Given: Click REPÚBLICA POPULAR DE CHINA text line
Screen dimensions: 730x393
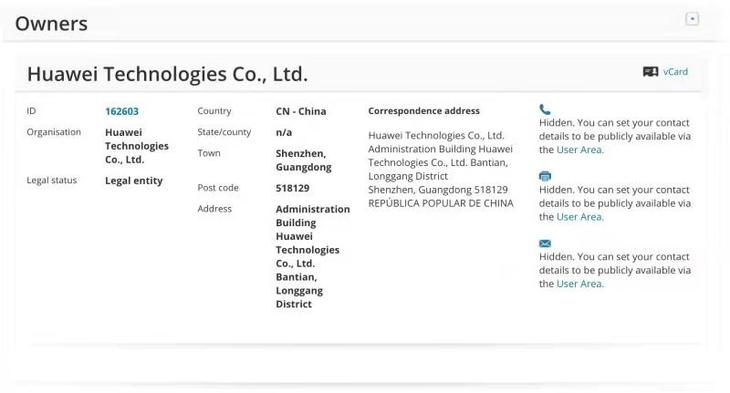Looking at the screenshot, I should pos(440,203).
